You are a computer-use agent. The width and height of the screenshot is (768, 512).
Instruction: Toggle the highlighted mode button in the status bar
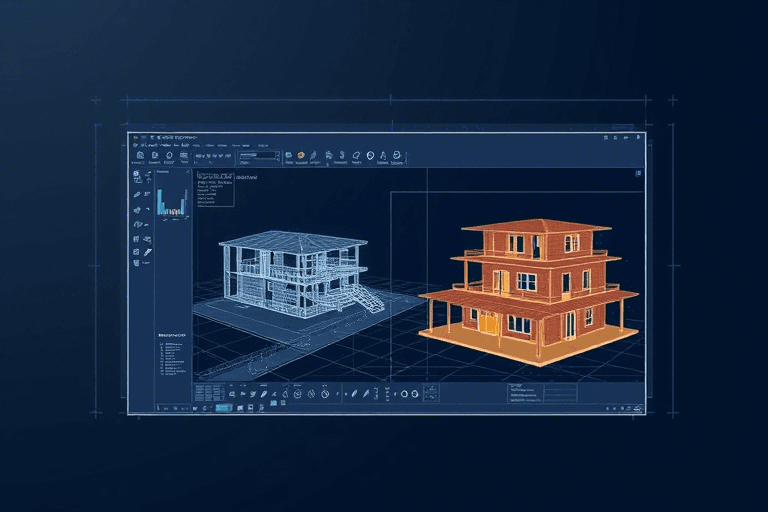(223, 407)
